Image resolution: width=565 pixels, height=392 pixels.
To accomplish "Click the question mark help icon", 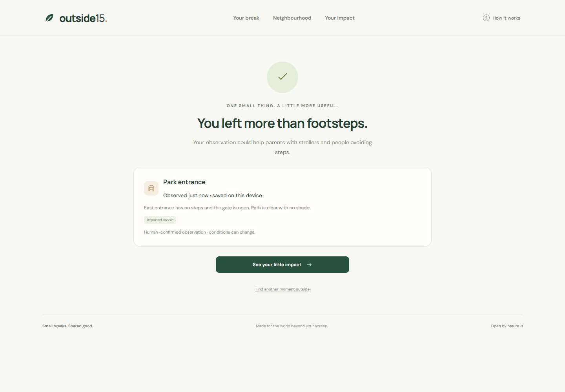I will [486, 18].
